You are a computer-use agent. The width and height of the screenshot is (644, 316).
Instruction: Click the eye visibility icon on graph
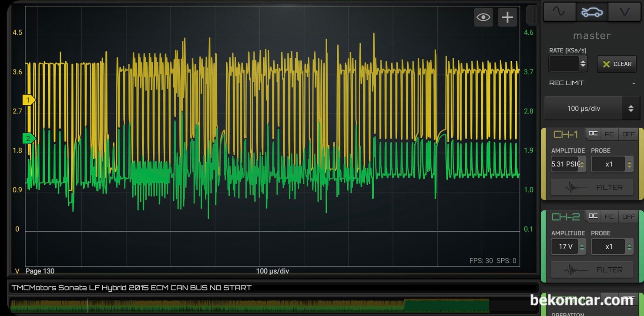pos(483,17)
